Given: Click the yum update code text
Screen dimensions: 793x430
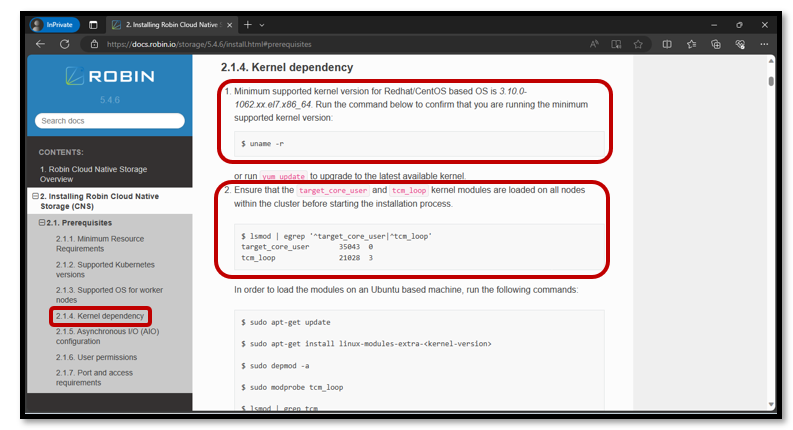Looking at the screenshot, I should pyautogui.click(x=283, y=176).
